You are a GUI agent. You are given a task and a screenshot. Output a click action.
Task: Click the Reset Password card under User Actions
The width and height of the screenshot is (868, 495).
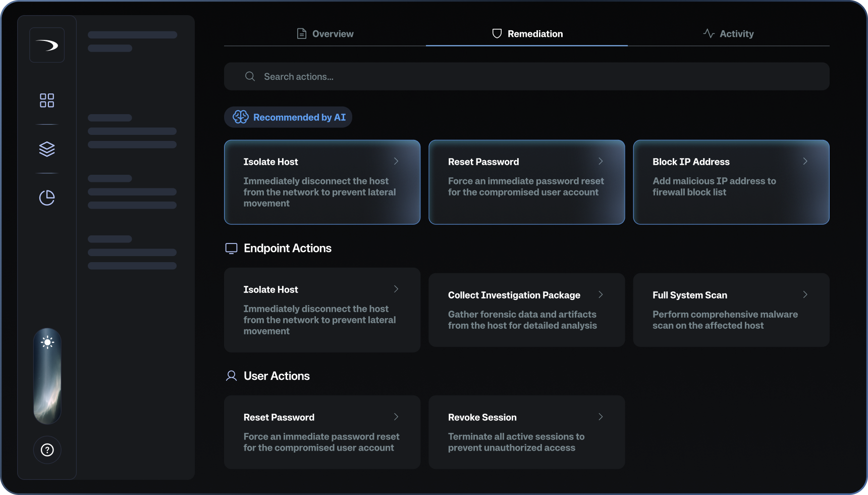321,432
